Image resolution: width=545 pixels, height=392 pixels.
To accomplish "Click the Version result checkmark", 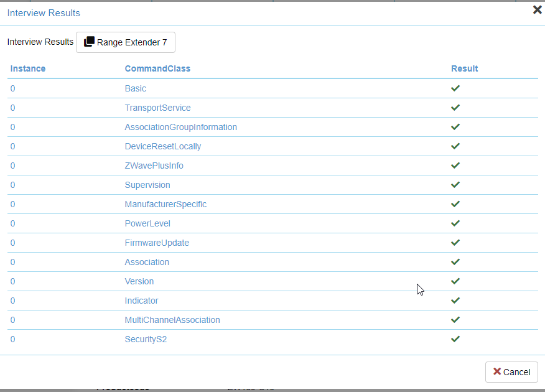I will pyautogui.click(x=455, y=281).
